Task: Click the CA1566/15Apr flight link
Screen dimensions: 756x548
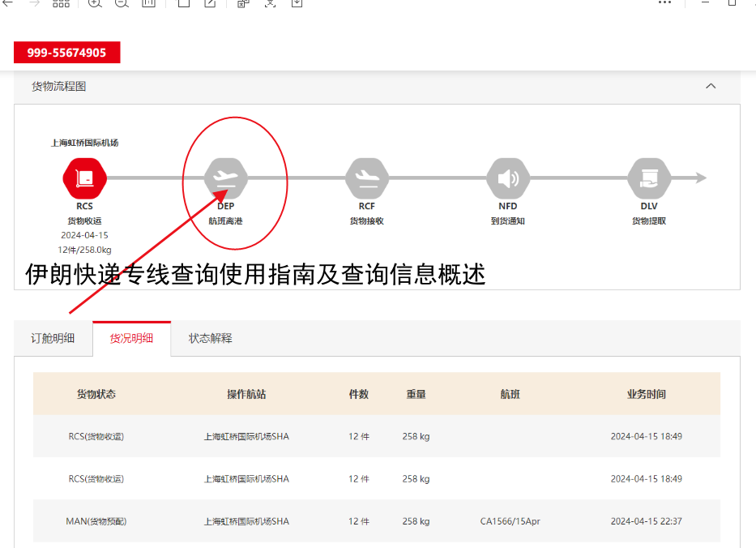Action: point(509,521)
